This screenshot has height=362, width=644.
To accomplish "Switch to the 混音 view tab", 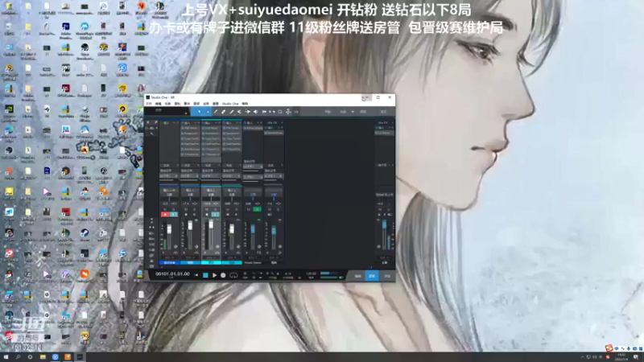I will pyautogui.click(x=372, y=276).
